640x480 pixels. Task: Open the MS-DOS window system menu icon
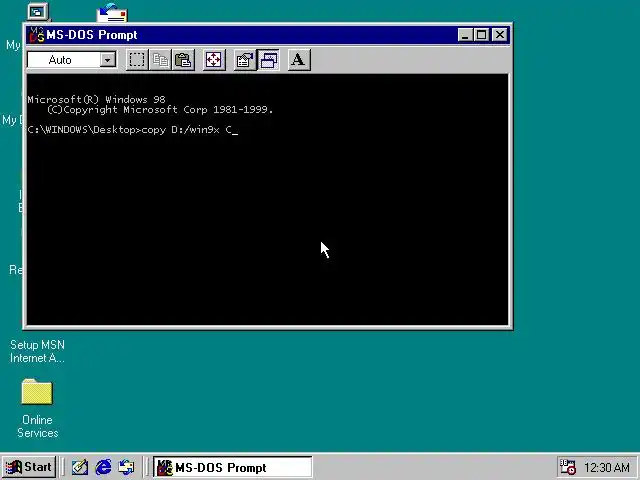click(37, 35)
